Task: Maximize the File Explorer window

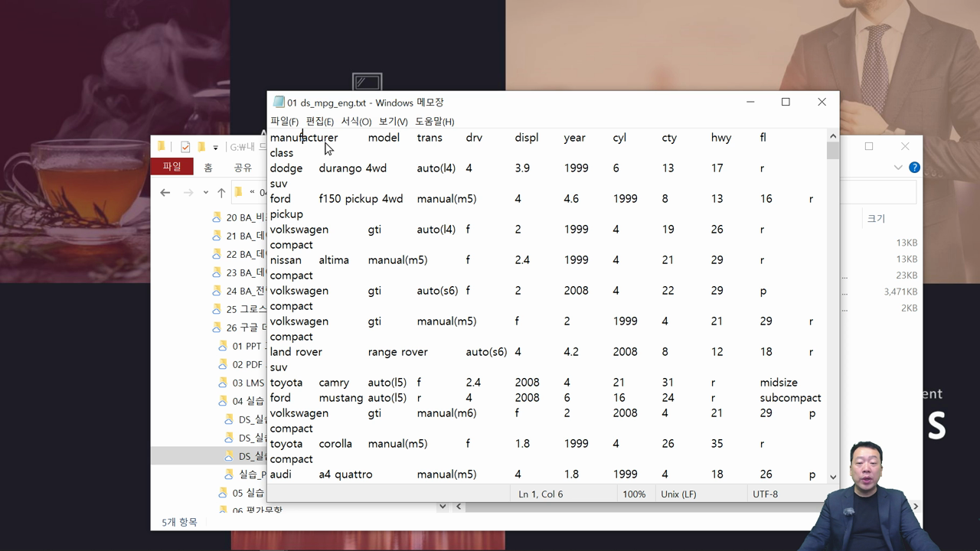Action: tap(869, 146)
